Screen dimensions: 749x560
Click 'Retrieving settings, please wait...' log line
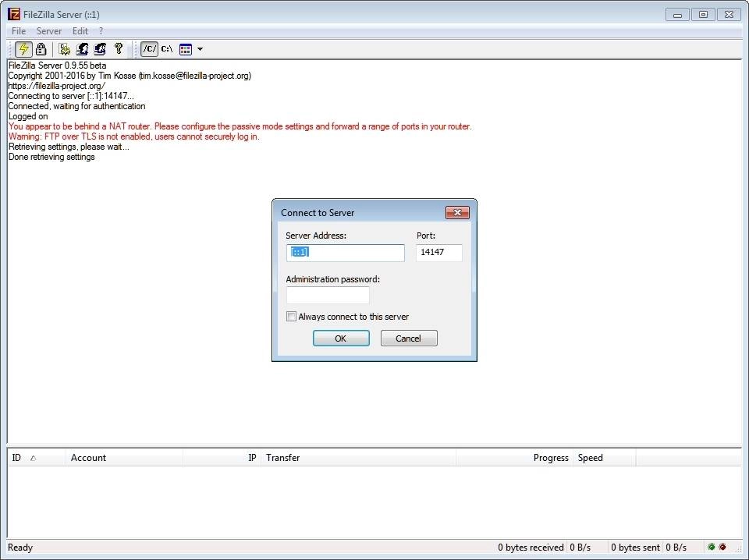click(x=69, y=147)
